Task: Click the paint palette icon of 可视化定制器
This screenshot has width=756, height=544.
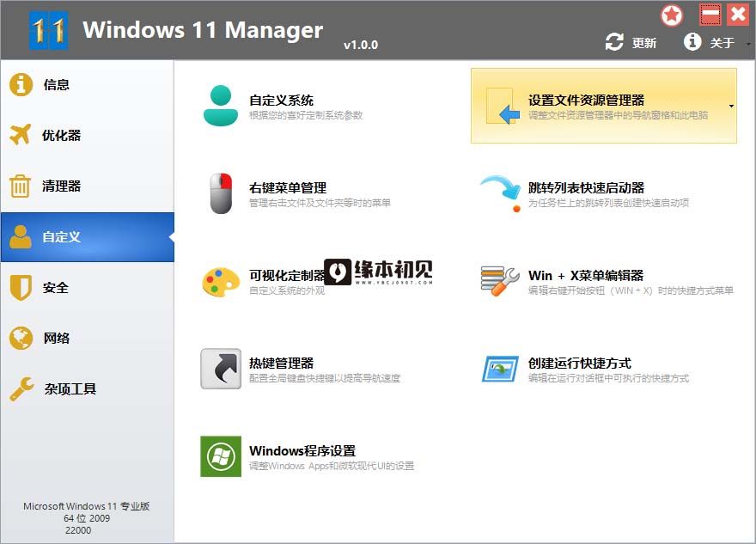Action: click(x=221, y=282)
